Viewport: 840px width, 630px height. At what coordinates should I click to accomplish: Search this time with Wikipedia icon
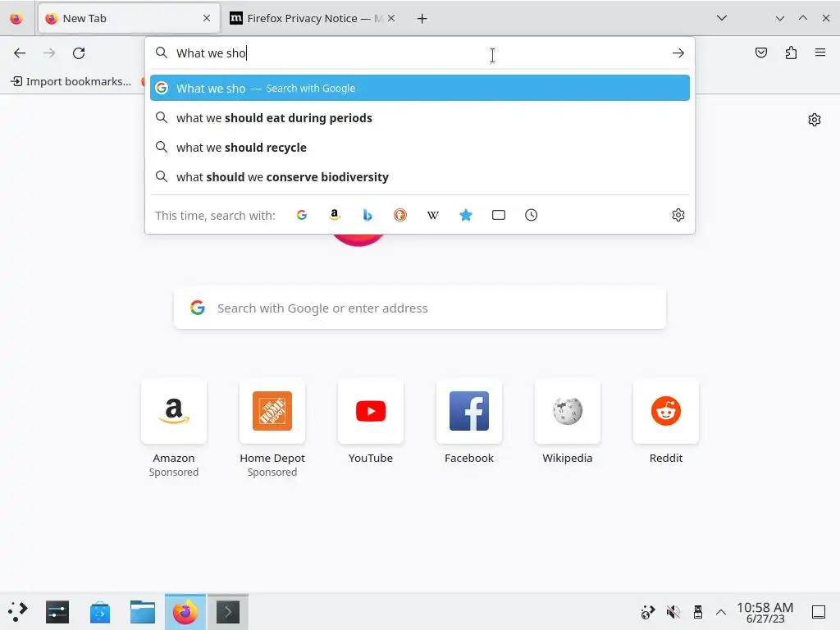pyautogui.click(x=433, y=215)
